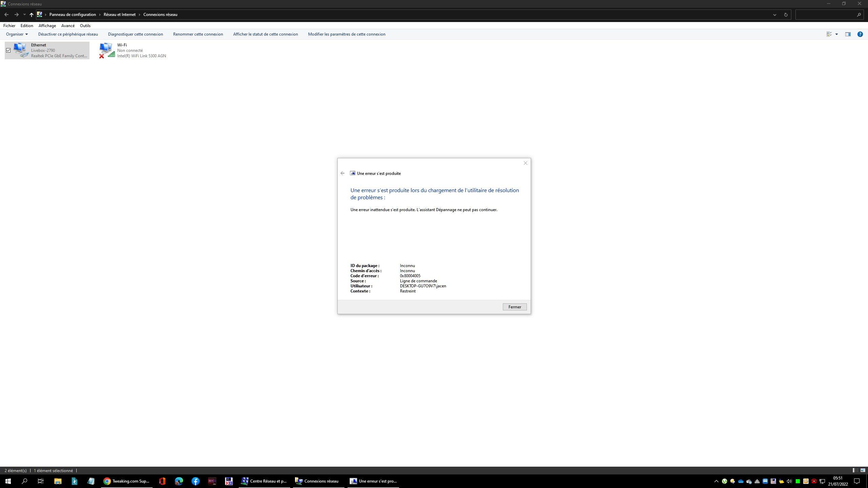Open Chrome Tweaking.com taskbar item
Screen dimensions: 868x488
(x=126, y=481)
